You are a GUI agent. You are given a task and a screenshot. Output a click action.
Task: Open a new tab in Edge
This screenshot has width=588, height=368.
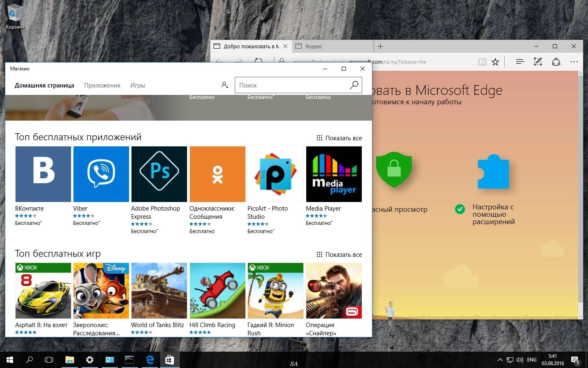pos(380,46)
